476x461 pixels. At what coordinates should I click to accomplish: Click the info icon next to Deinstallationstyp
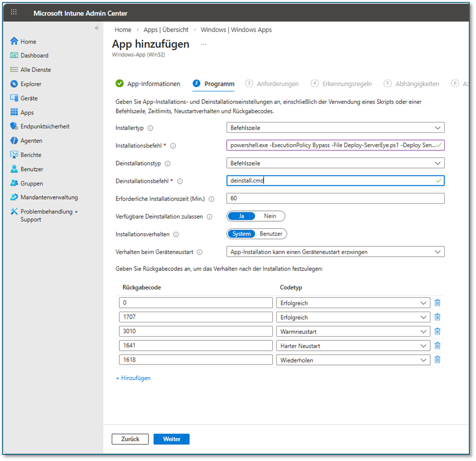tap(167, 164)
